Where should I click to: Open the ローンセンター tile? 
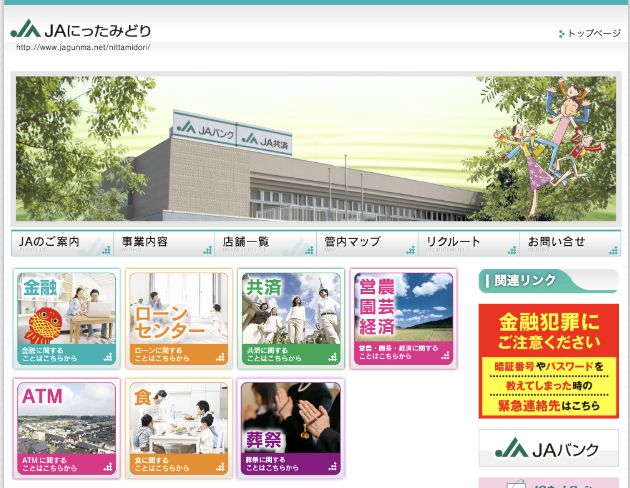[180, 318]
